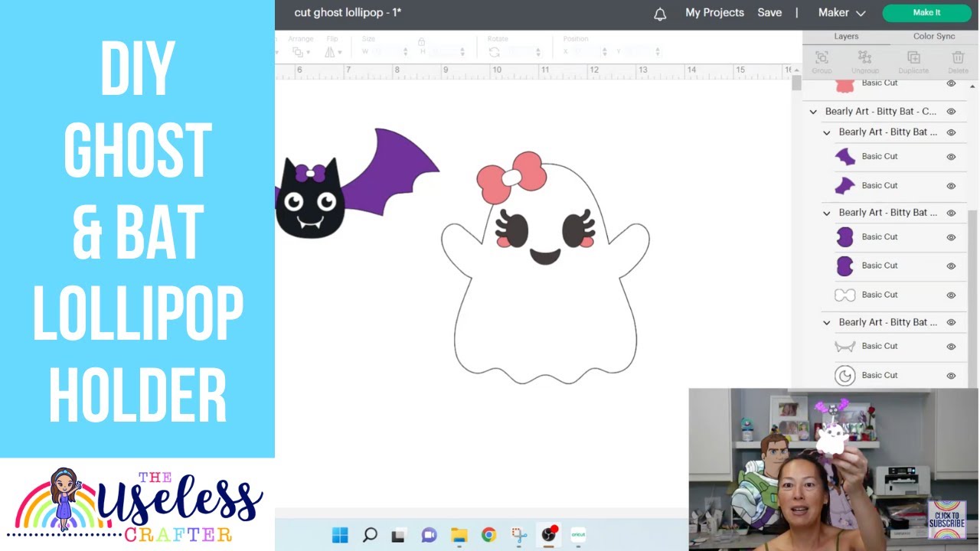
Task: Open Google Chrome from the taskbar
Action: pyautogui.click(x=488, y=535)
